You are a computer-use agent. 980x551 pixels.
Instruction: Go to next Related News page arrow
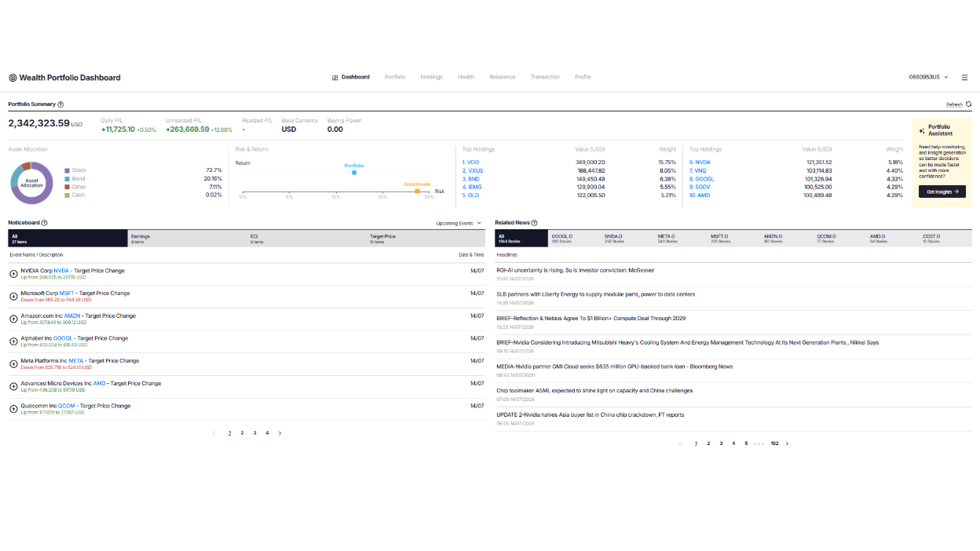[x=787, y=443]
